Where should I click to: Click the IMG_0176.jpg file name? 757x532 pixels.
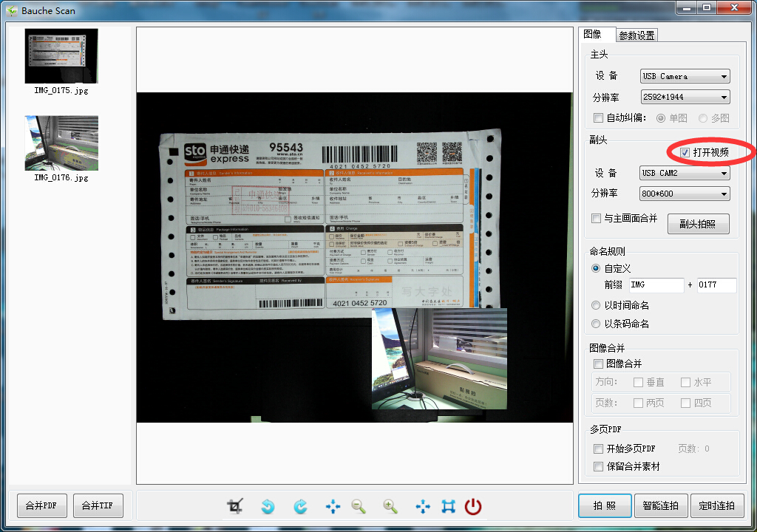coord(61,177)
